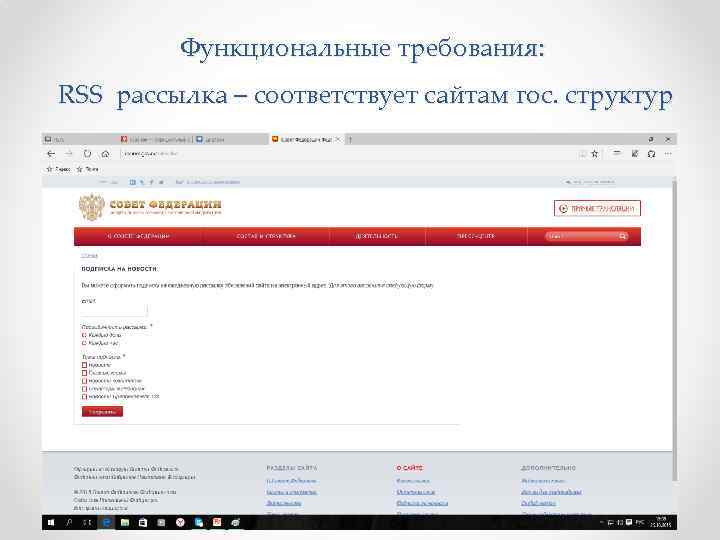Open the web note pen icon
This screenshot has height=540, width=720.
coord(635,154)
